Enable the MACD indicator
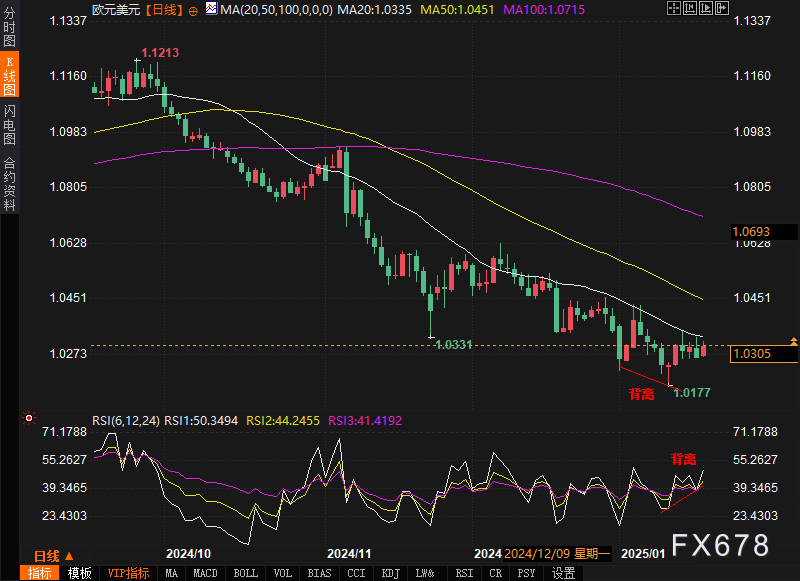This screenshot has height=581, width=800. coord(205,573)
